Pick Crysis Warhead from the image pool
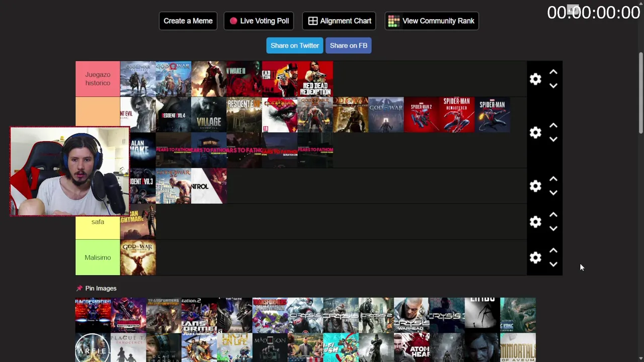This screenshot has width=644, height=362. [x=412, y=315]
